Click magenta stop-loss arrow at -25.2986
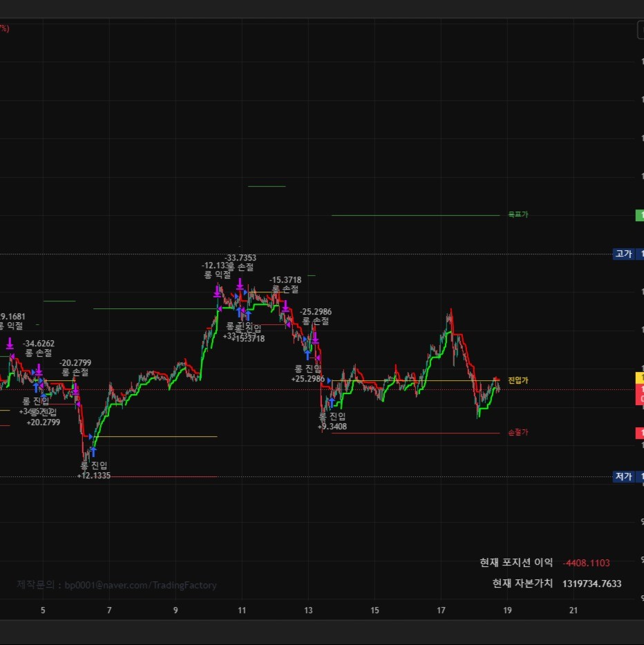Viewport: 644px width, 645px height. tap(315, 338)
